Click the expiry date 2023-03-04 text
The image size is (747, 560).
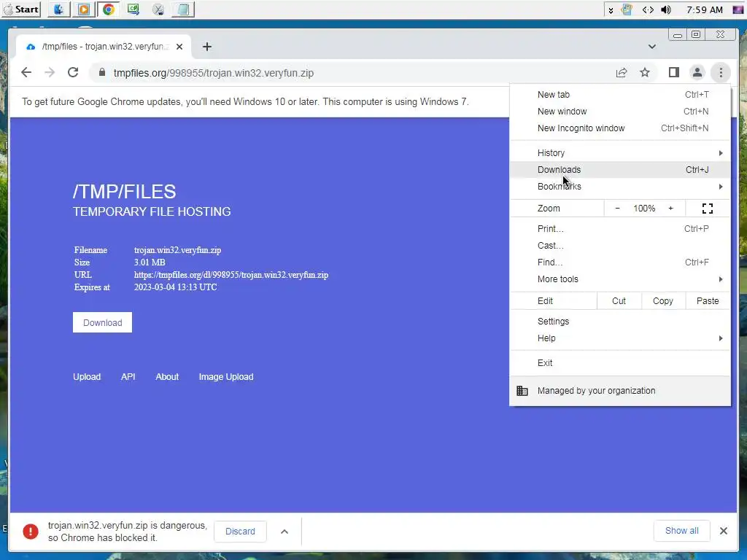tap(175, 287)
